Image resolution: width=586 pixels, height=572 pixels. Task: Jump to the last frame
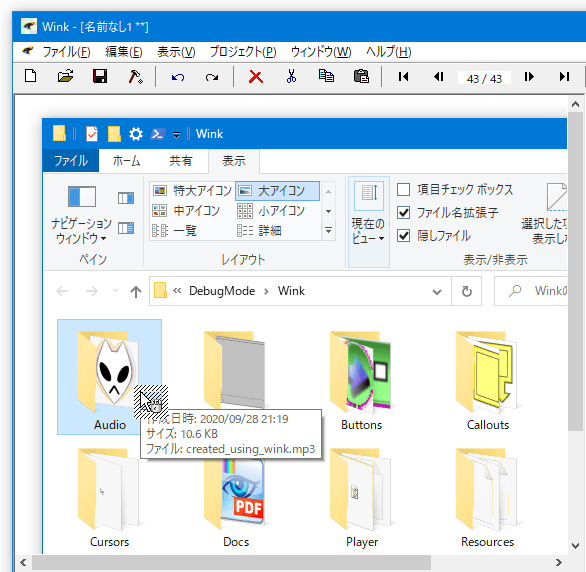coord(564,77)
